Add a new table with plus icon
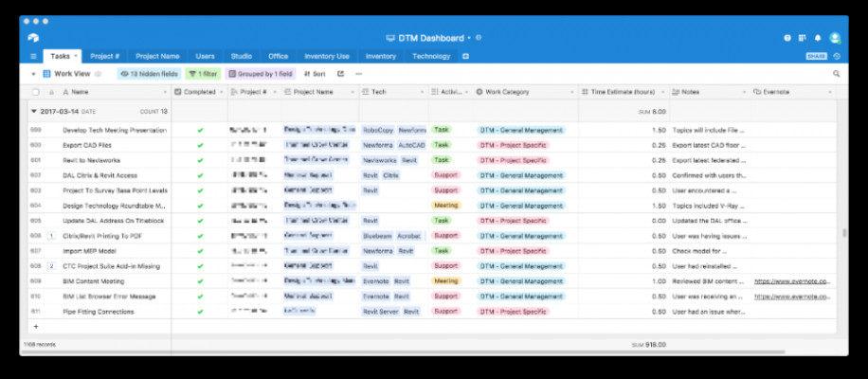The width and height of the screenshot is (868, 379). coord(465,57)
